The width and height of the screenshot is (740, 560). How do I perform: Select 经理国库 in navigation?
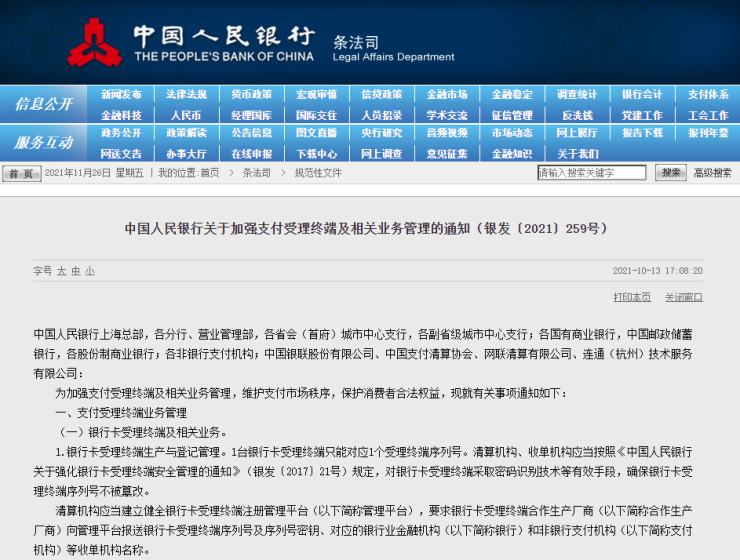(x=252, y=115)
